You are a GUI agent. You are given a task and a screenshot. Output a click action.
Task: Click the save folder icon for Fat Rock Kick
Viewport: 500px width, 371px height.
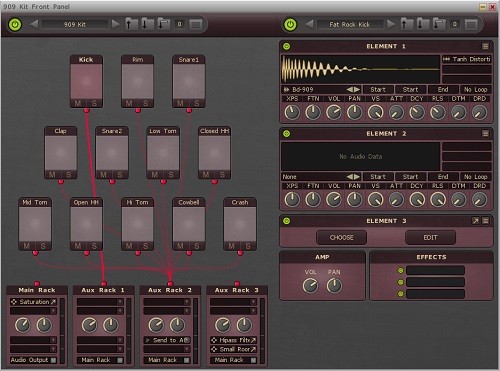(x=422, y=24)
